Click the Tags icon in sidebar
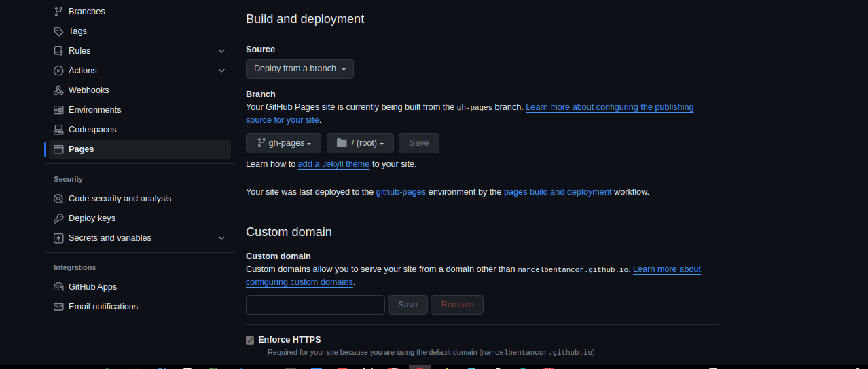868x369 pixels. (x=58, y=31)
